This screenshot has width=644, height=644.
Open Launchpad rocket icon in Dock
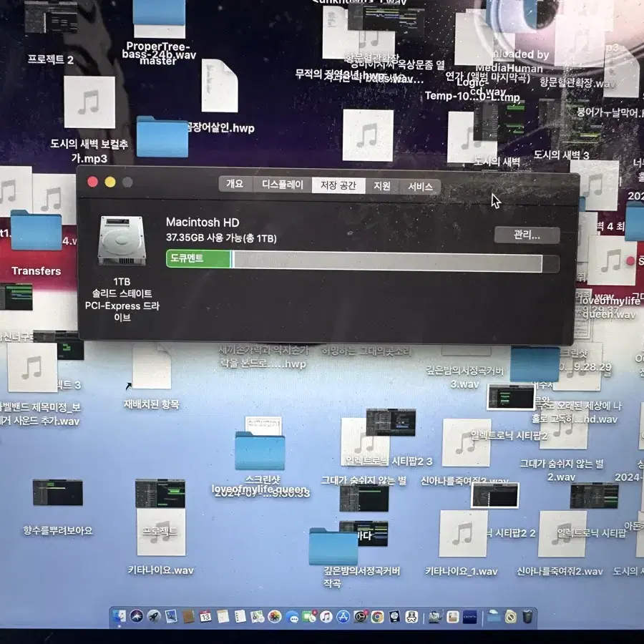pos(154,616)
